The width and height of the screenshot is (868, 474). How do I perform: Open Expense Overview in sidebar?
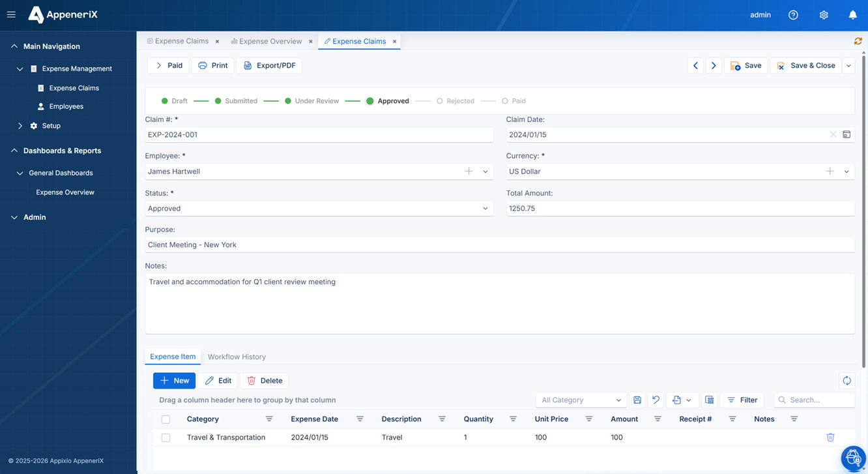coord(65,192)
